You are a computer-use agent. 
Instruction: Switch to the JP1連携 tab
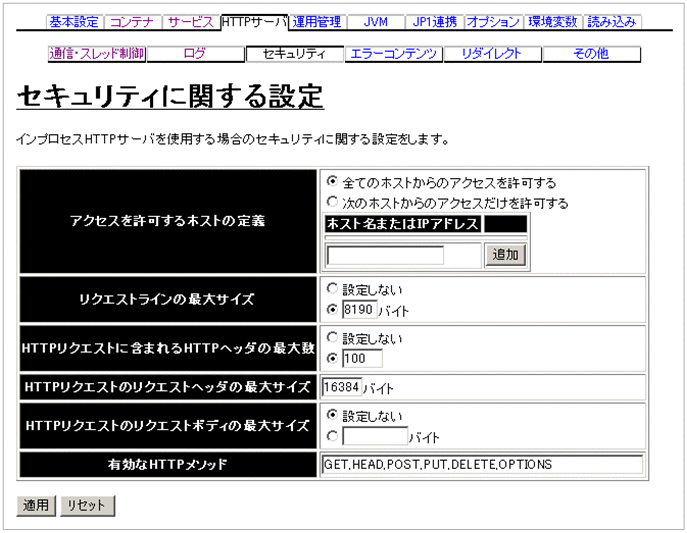[x=435, y=21]
